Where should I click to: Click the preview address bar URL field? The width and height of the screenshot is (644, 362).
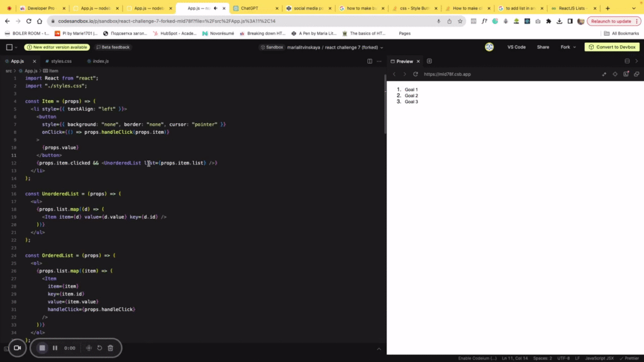click(x=448, y=74)
